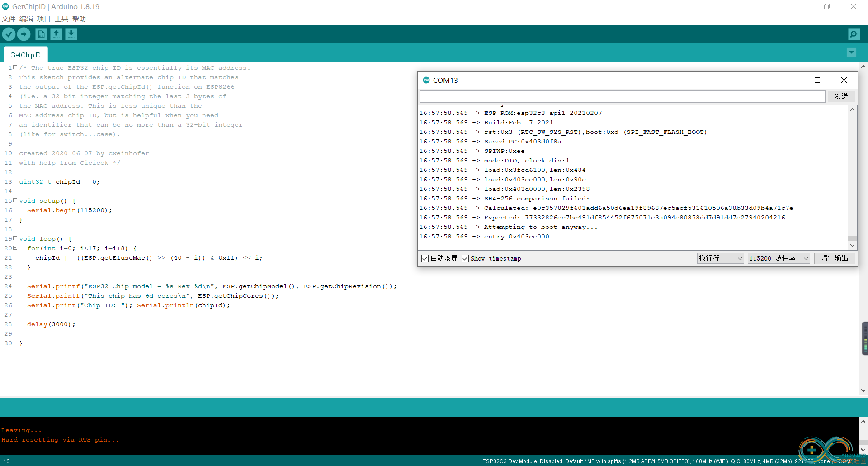The image size is (868, 466).
Task: Click the console panel scrollbar up arrow
Action: point(863,422)
